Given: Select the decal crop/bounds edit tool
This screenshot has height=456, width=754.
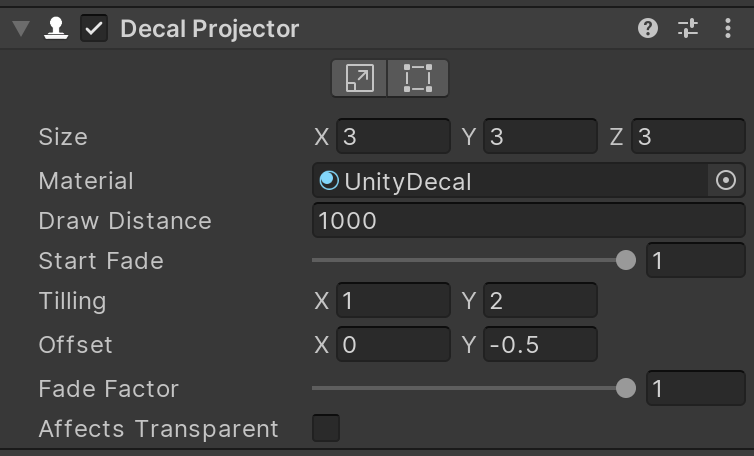Looking at the screenshot, I should (x=418, y=78).
